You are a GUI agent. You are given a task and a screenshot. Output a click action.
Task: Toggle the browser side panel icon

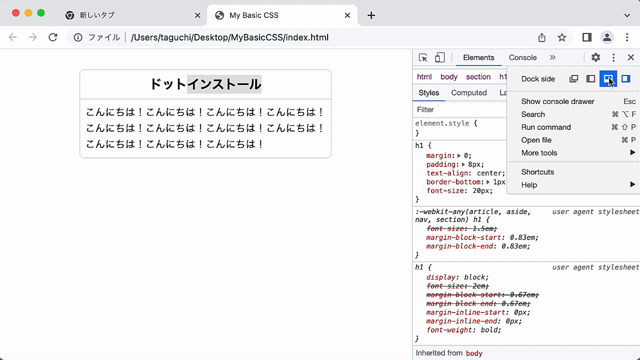coord(587,38)
